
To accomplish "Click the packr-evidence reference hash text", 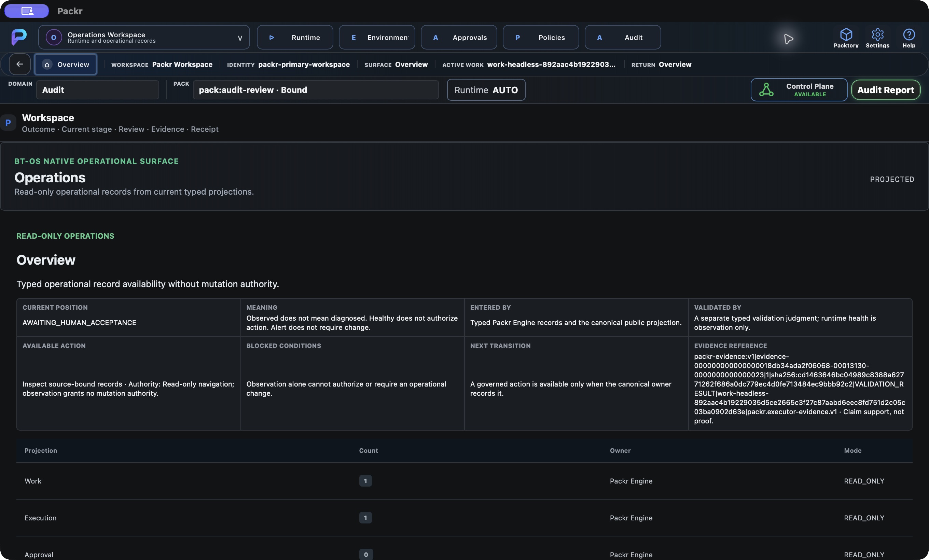I will [800, 389].
